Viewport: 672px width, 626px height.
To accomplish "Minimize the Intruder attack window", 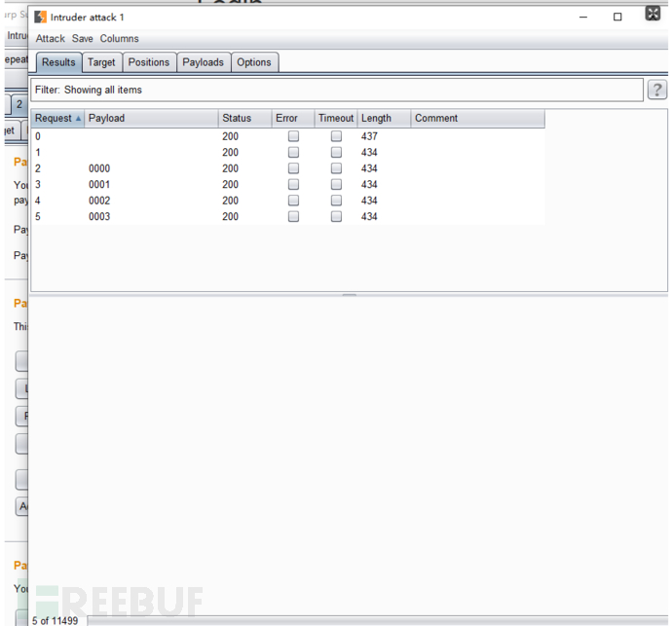I will pos(583,18).
